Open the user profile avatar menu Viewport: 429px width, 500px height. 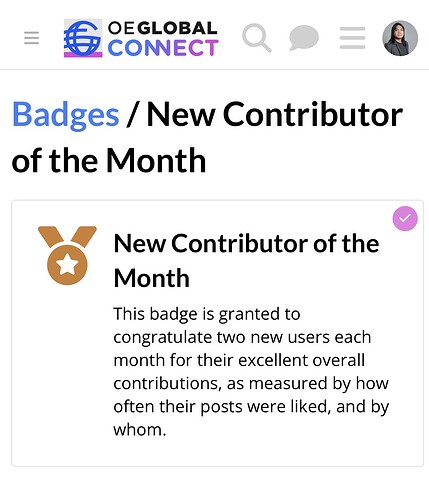tap(400, 38)
